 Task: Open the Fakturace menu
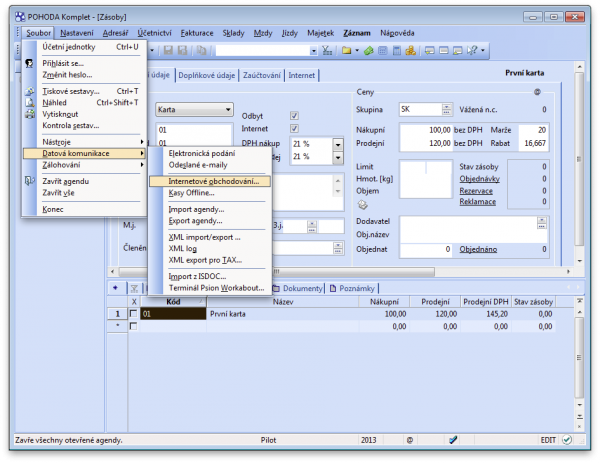click(197, 33)
